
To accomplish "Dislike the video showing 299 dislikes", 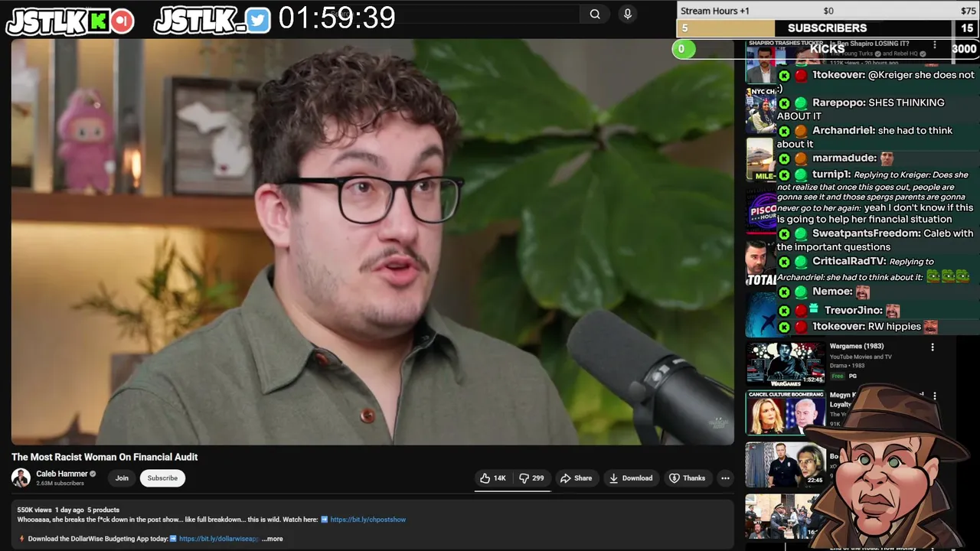I will pyautogui.click(x=531, y=478).
